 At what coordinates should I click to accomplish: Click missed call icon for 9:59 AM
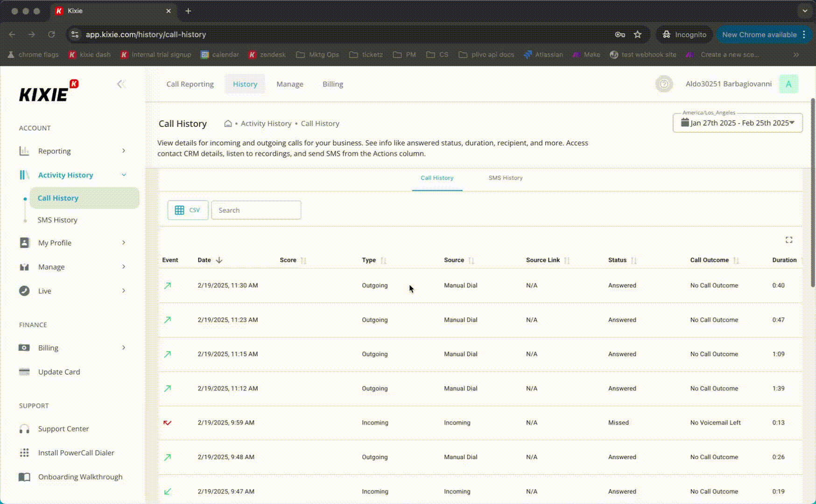[168, 423]
